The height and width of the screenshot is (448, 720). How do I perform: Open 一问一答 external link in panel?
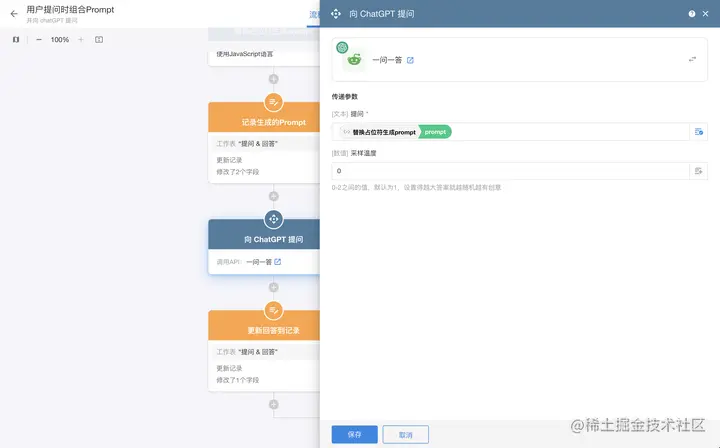tap(410, 60)
